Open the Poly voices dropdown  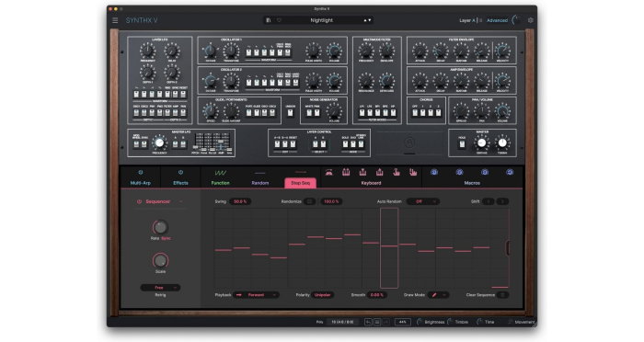342,323
